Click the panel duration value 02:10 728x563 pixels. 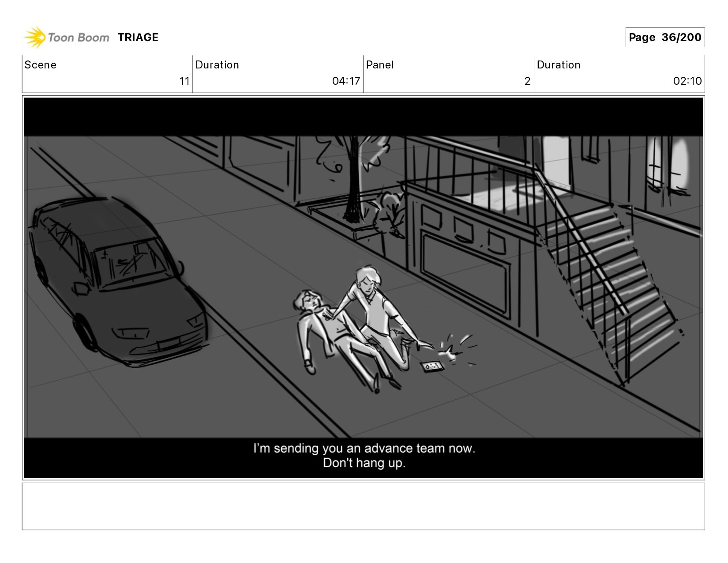tap(687, 81)
